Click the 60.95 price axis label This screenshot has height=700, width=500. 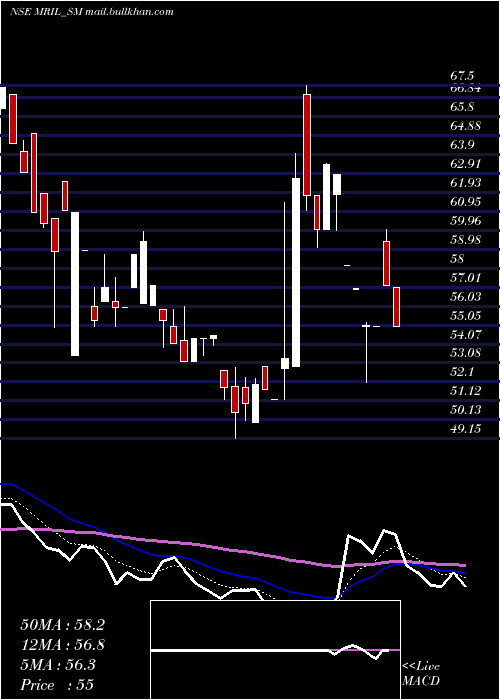pos(466,202)
